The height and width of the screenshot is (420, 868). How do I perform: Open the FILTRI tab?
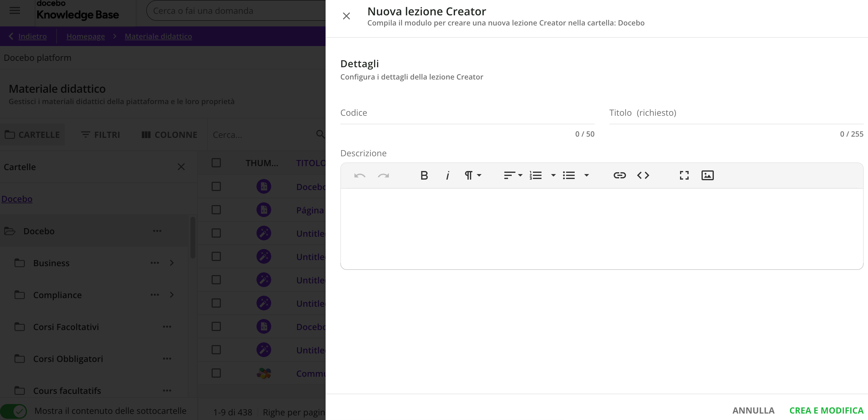100,135
